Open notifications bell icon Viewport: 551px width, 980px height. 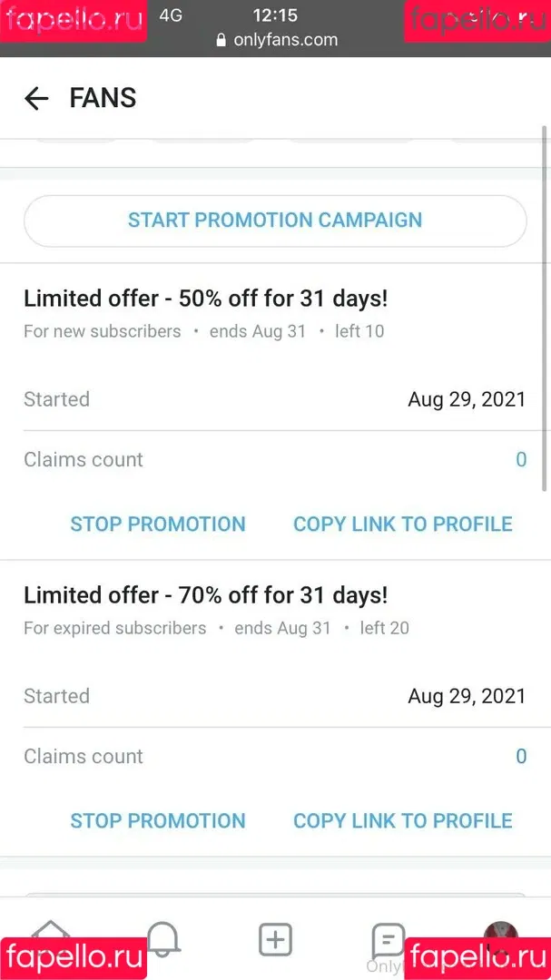[x=163, y=939]
